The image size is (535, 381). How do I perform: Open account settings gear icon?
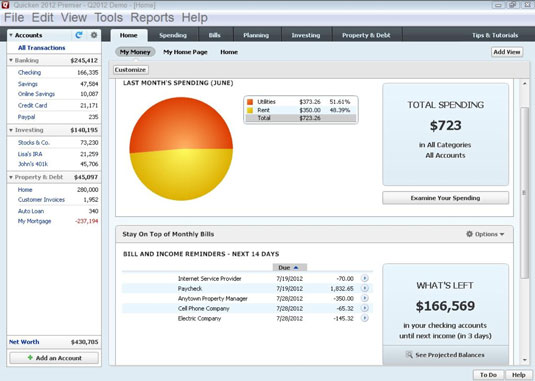tap(94, 35)
